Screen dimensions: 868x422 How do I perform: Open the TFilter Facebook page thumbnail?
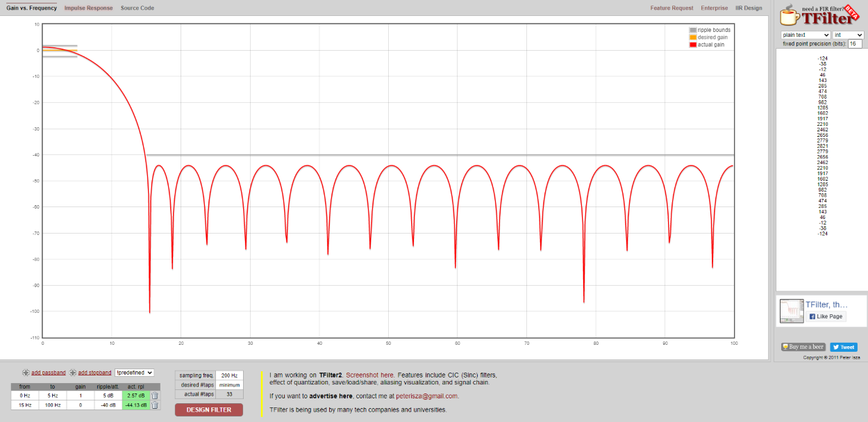[x=792, y=311]
